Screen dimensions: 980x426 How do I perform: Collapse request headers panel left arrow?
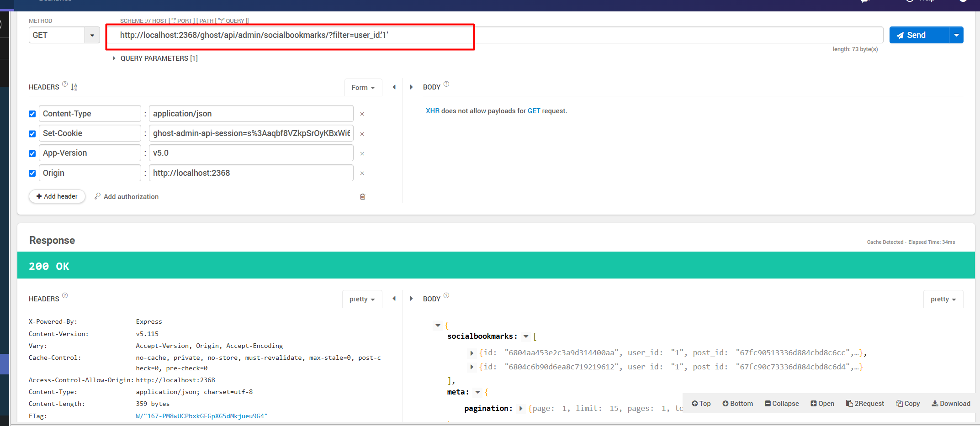point(394,87)
